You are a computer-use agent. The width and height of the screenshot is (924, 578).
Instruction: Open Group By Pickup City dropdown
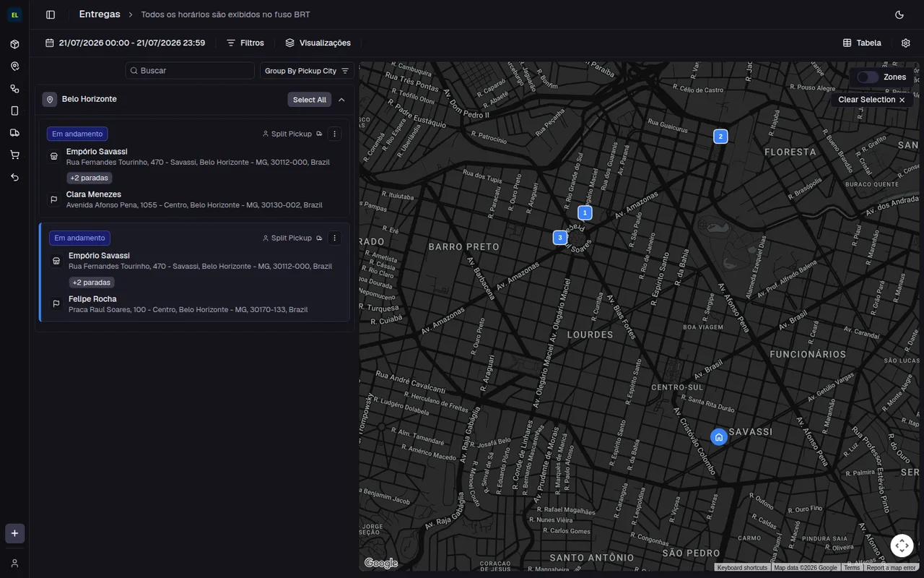click(307, 71)
